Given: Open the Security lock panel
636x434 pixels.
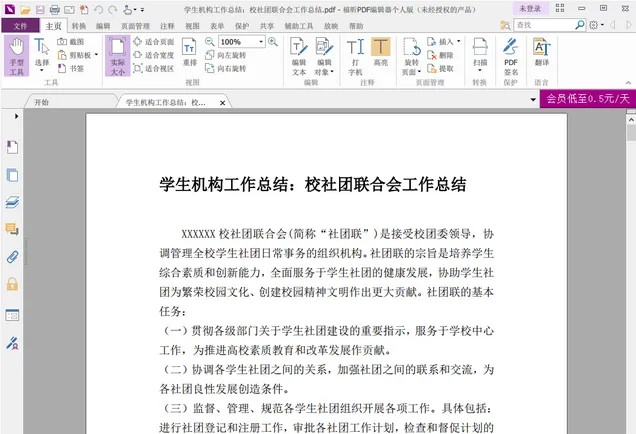Looking at the screenshot, I should coord(13,284).
